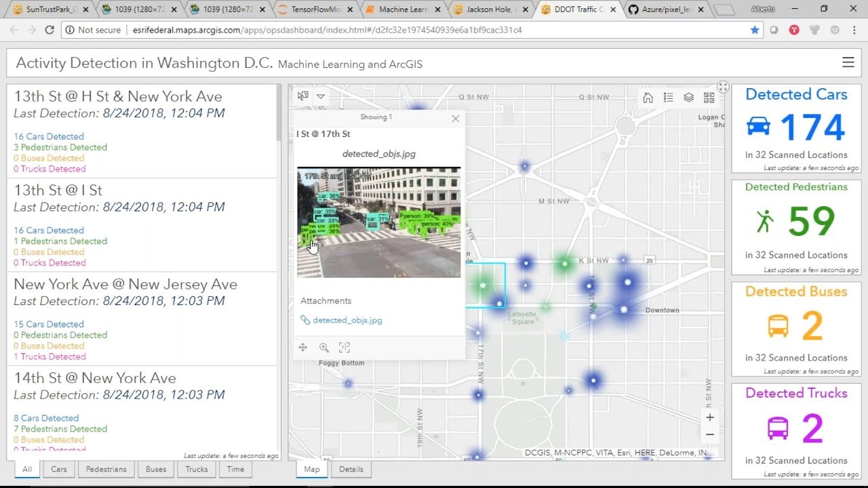Switch to the Time tab
The image size is (868, 488).
tap(236, 469)
